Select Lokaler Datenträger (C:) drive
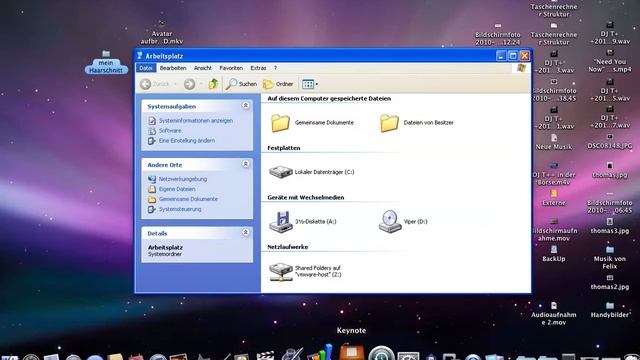640x360 pixels. click(281, 172)
